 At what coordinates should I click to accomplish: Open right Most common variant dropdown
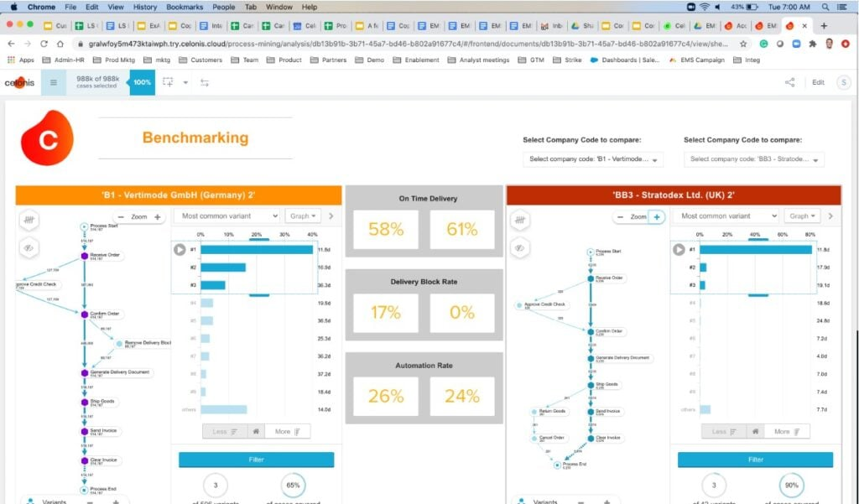tap(726, 216)
